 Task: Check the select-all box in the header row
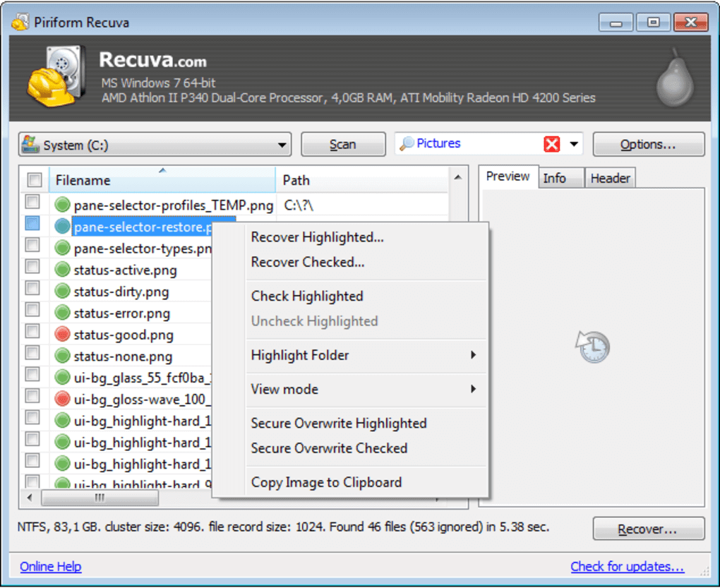point(33,180)
